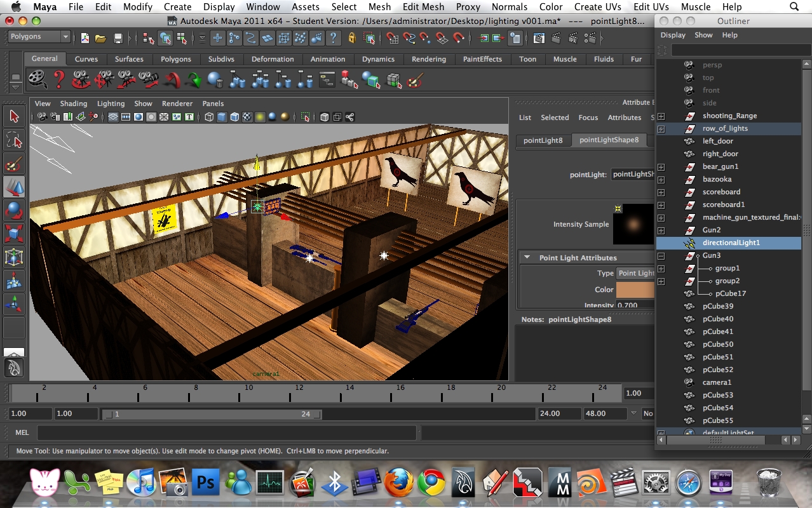Pick the Paint Selection tool

[14, 164]
